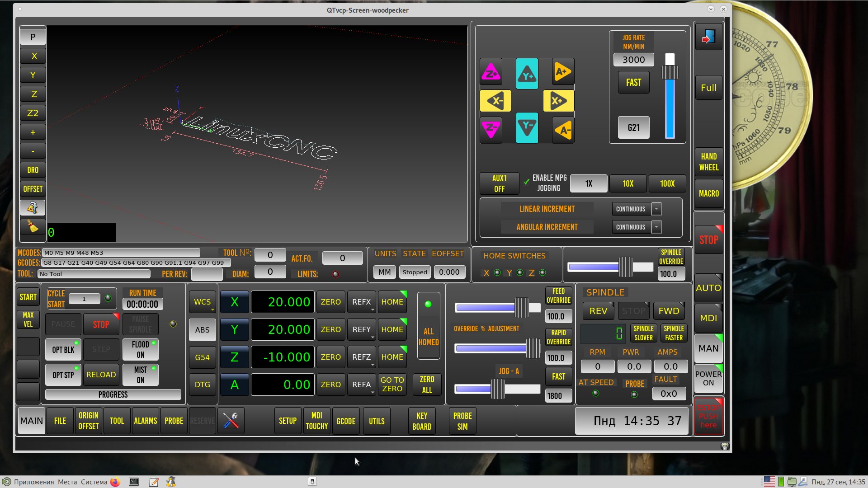
Task: Click GO TO ZERO button
Action: [x=392, y=385]
